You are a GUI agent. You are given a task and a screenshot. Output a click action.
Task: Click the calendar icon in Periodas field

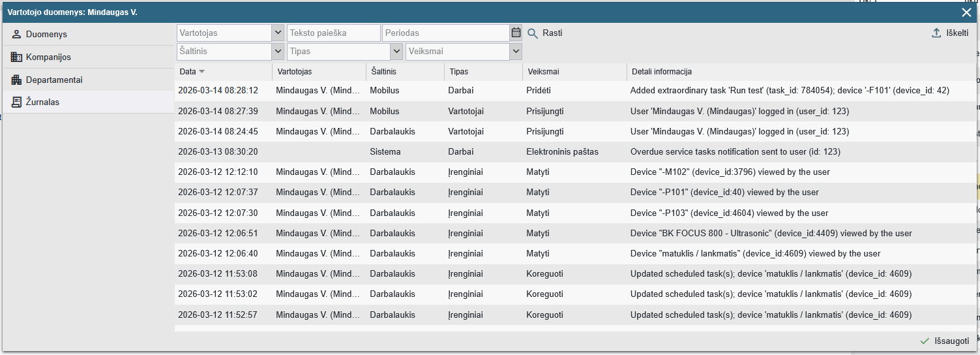(516, 33)
